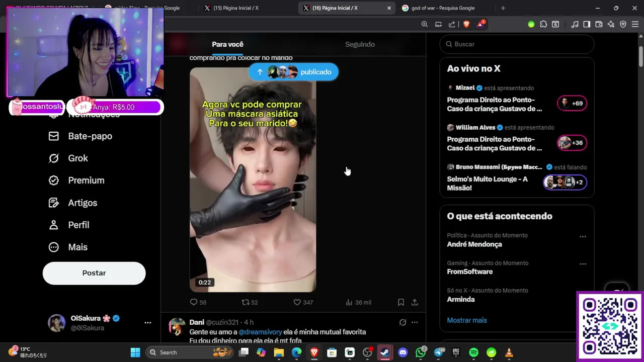This screenshot has width=644, height=362.
Task: Toggle the Brave sidebar panel
Action: [x=587, y=24]
